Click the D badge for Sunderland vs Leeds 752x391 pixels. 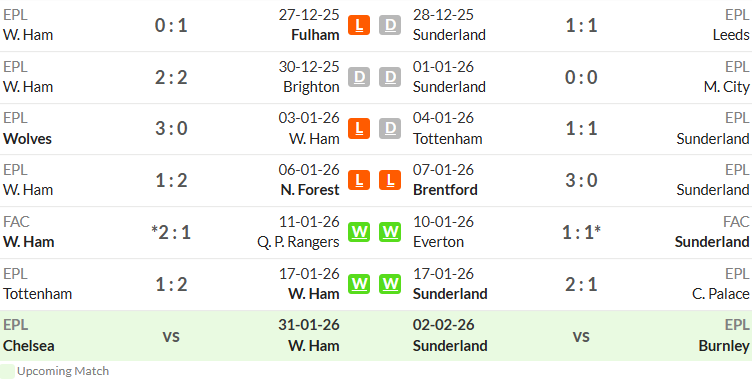point(390,25)
